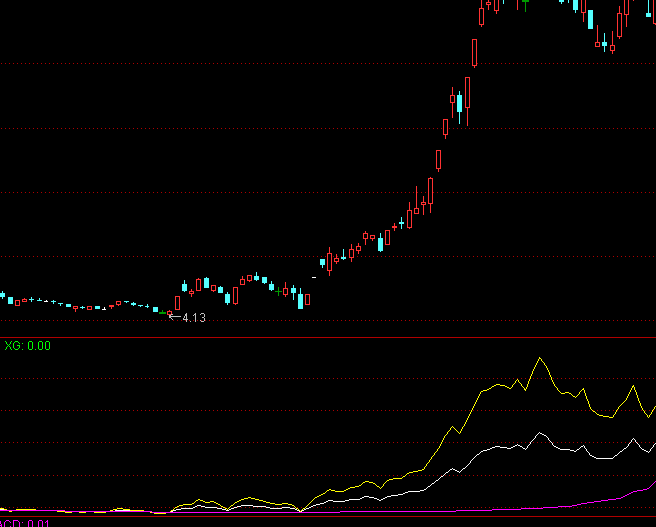Select the large cyan candle at top right
The height and width of the screenshot is (527, 656).
click(591, 18)
